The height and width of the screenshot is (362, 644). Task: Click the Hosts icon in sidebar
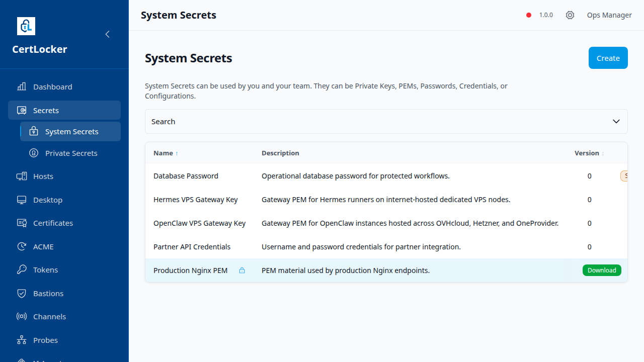(x=22, y=176)
